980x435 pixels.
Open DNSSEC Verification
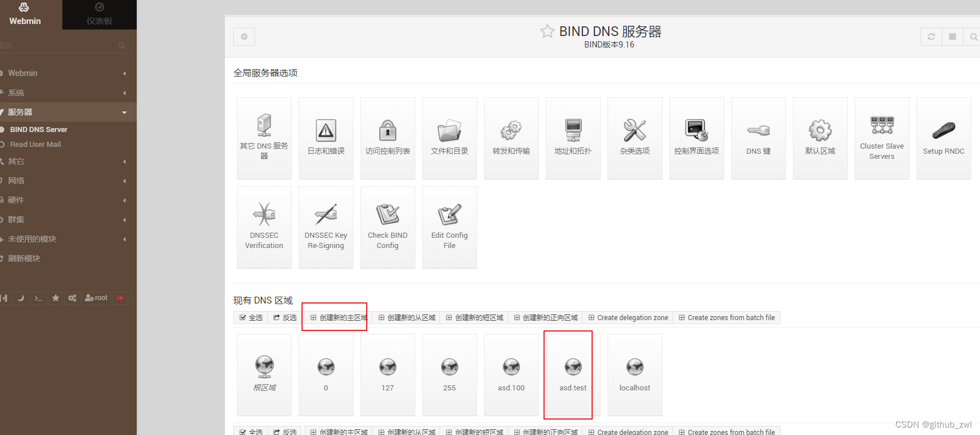pyautogui.click(x=264, y=227)
